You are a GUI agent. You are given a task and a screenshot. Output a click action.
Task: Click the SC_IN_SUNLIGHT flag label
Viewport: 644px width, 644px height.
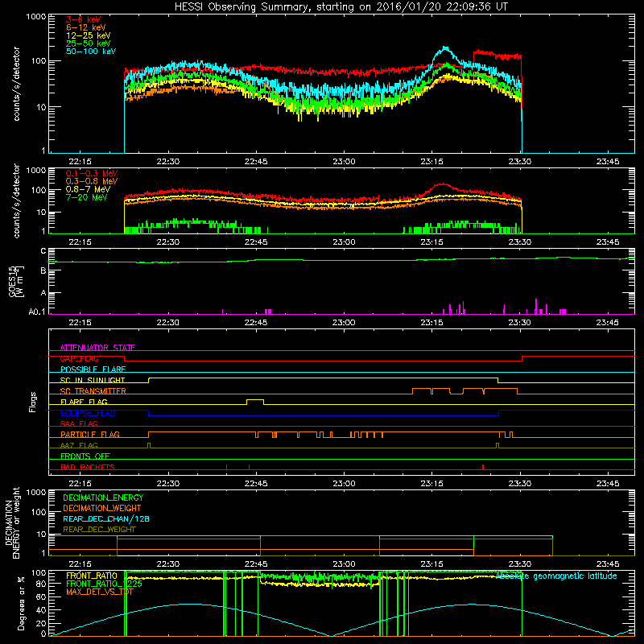click(93, 380)
